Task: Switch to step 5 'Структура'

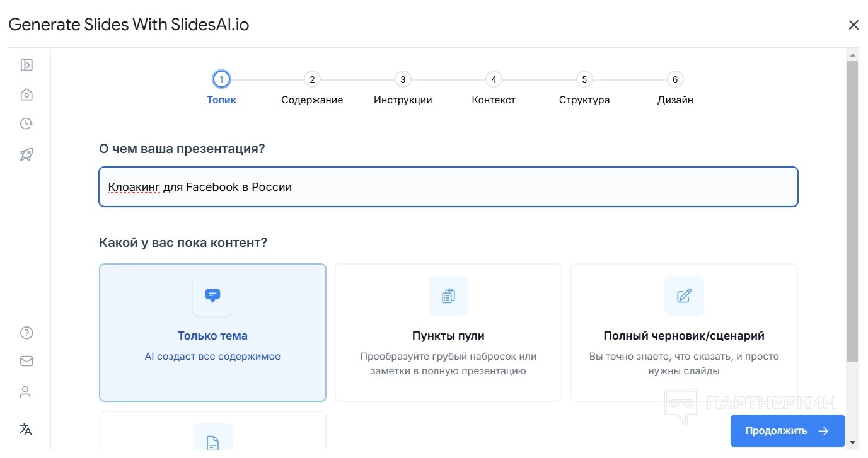Action: [x=584, y=80]
